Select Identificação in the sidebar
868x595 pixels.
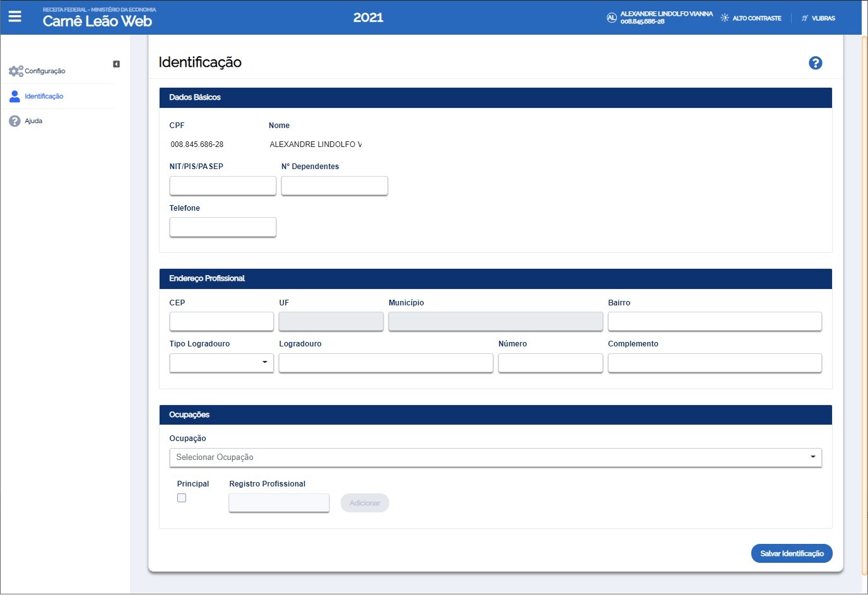pyautogui.click(x=44, y=96)
